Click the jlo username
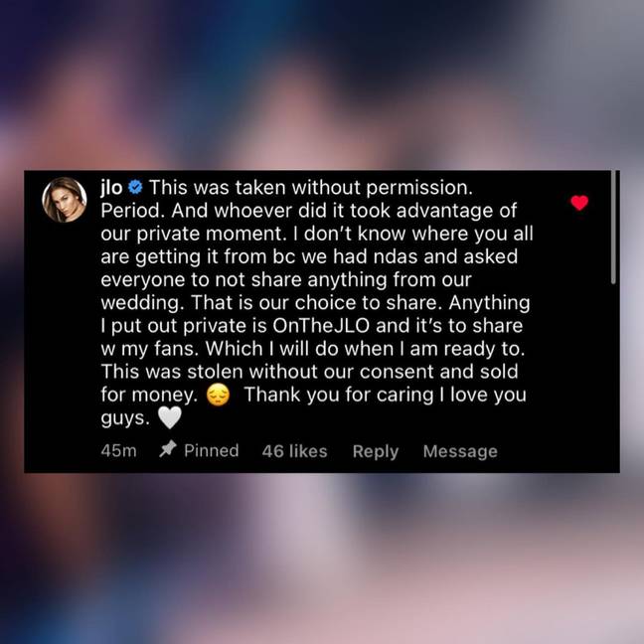 coord(111,187)
